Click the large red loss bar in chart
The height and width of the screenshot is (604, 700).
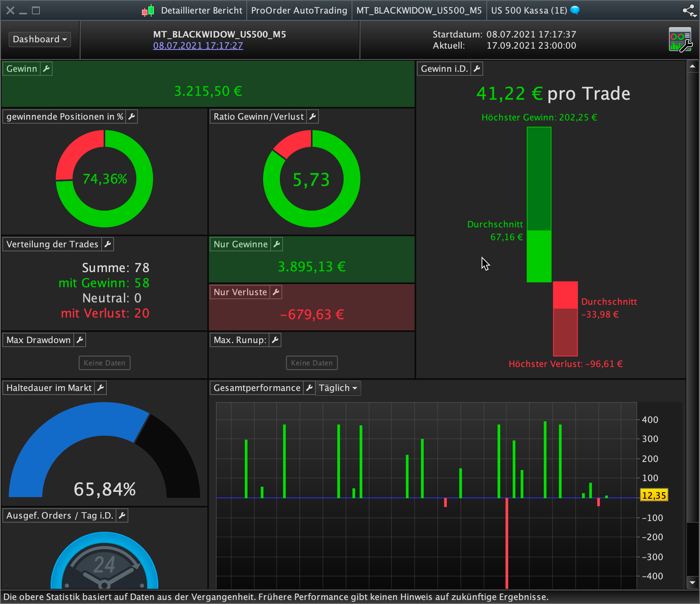click(507, 543)
